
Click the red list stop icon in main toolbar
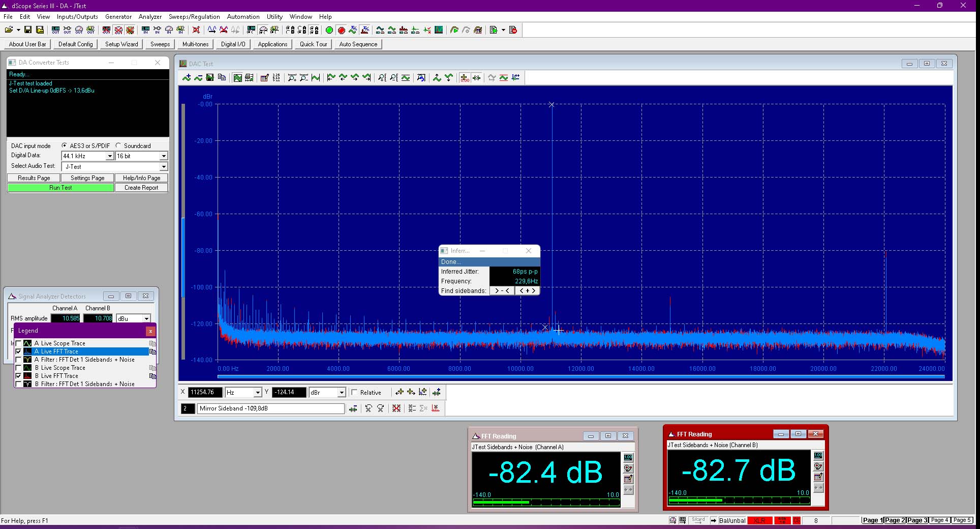[x=513, y=30]
